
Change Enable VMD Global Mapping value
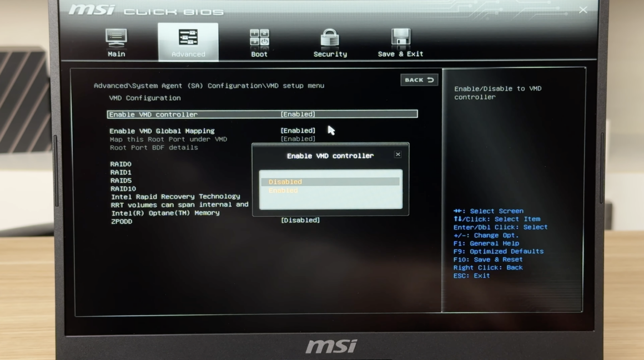(x=298, y=131)
